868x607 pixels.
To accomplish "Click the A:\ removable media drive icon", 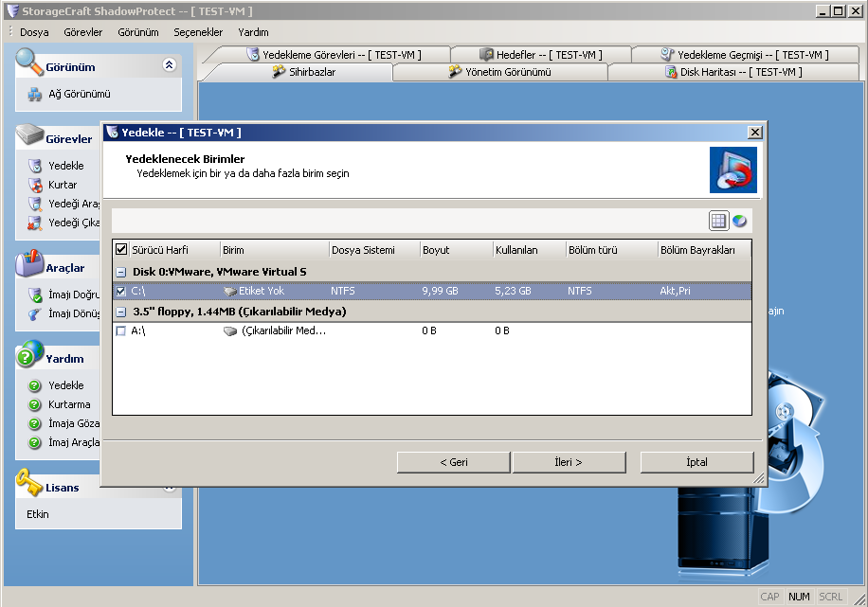I will pos(230,330).
